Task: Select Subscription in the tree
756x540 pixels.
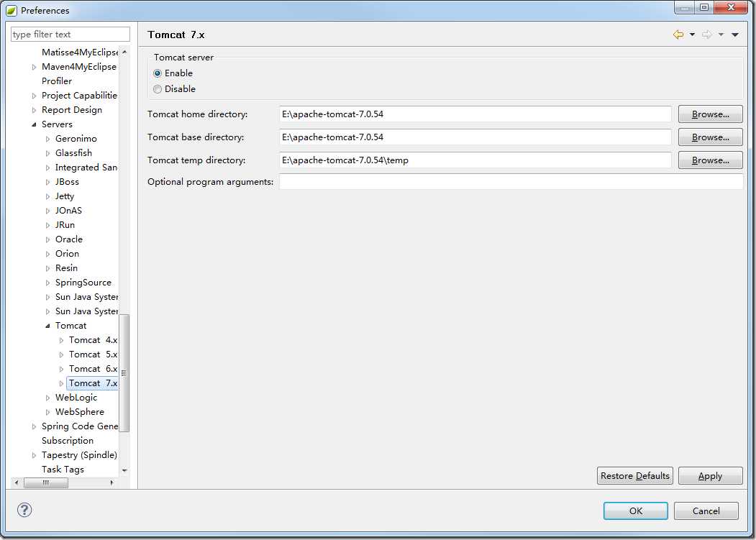Action: (68, 441)
